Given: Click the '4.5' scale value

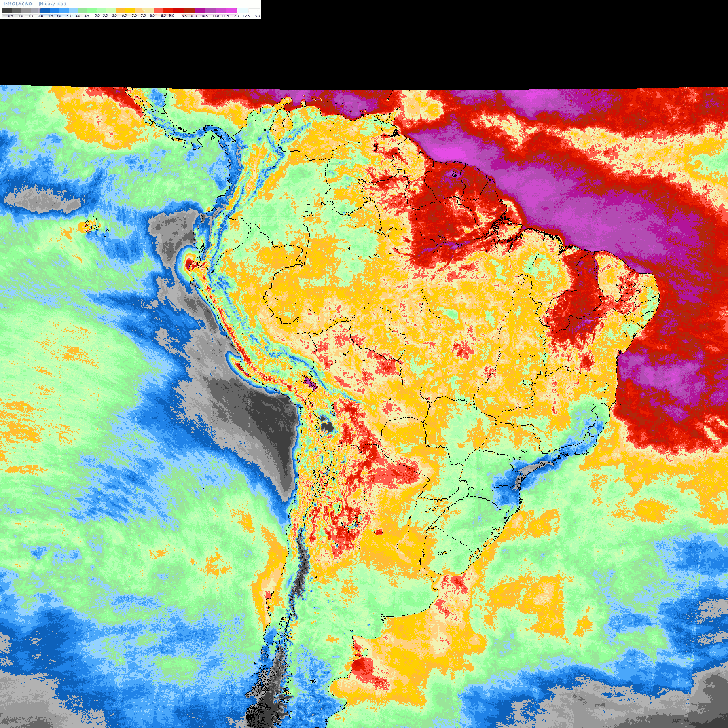Looking at the screenshot, I should (x=87, y=16).
